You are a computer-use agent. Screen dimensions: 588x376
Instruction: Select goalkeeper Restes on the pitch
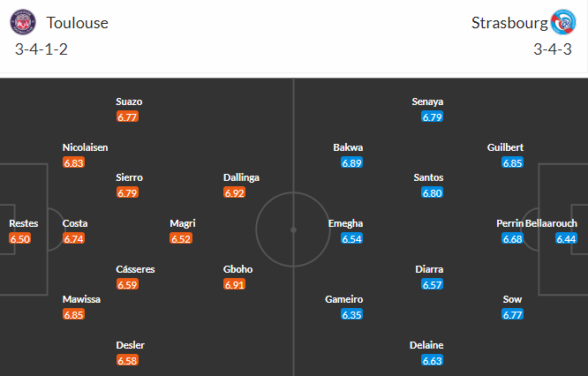[23, 223]
